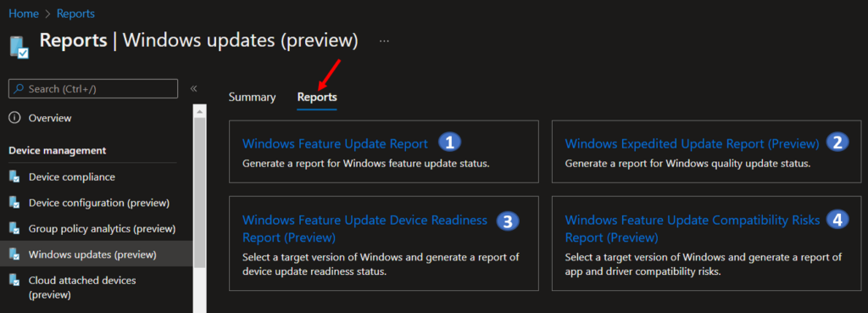Click text 'Generate a report for Windows quality update status.'
The height and width of the screenshot is (313, 868).
(687, 164)
